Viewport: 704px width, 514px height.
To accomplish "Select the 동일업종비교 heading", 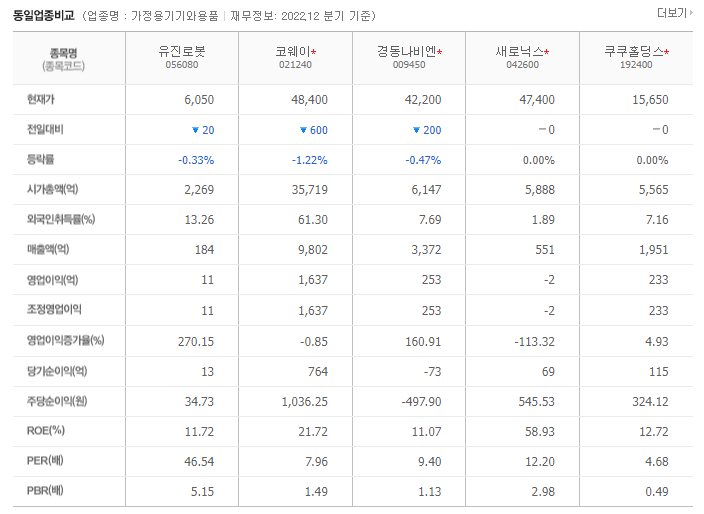I will 44,16.
